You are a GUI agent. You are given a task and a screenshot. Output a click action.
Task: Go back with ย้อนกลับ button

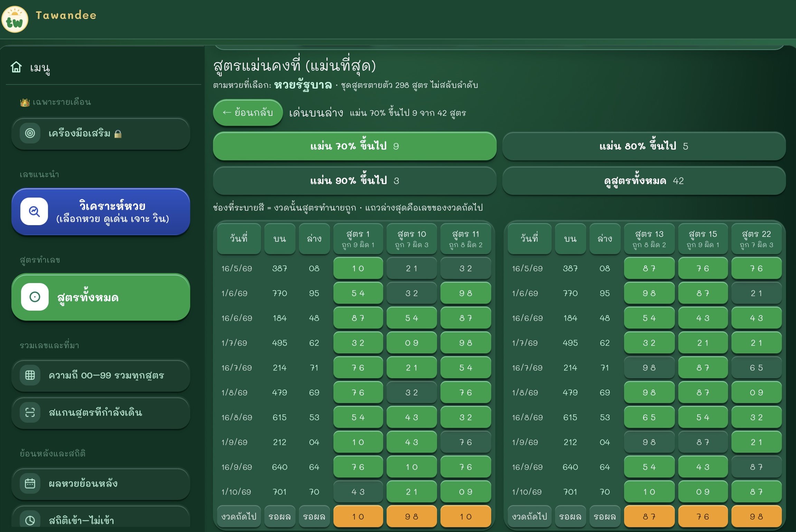(x=248, y=113)
